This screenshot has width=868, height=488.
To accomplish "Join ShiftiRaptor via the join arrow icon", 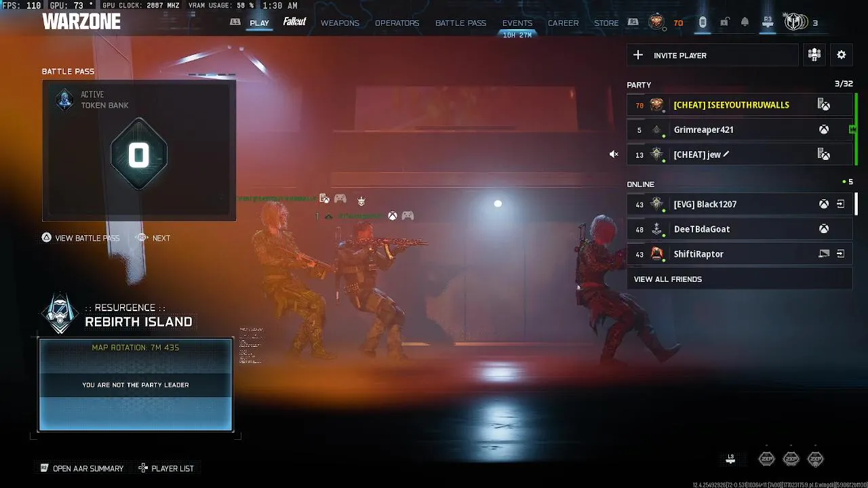I will pyautogui.click(x=841, y=254).
